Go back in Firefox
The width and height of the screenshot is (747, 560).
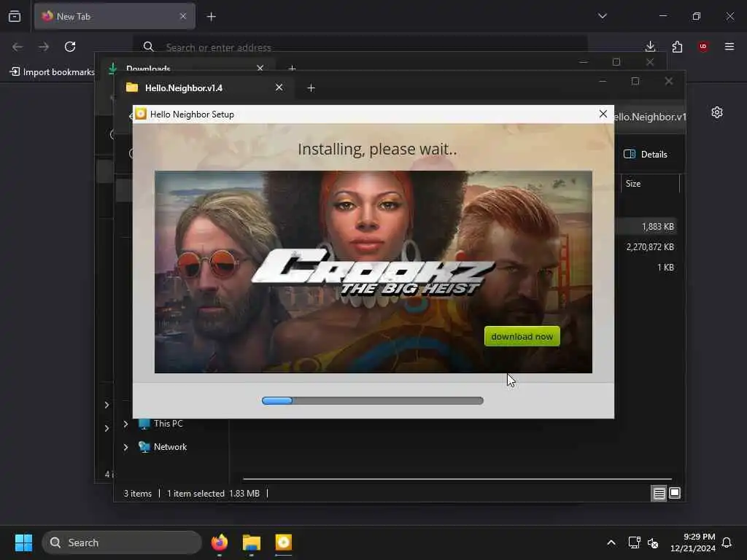18,47
